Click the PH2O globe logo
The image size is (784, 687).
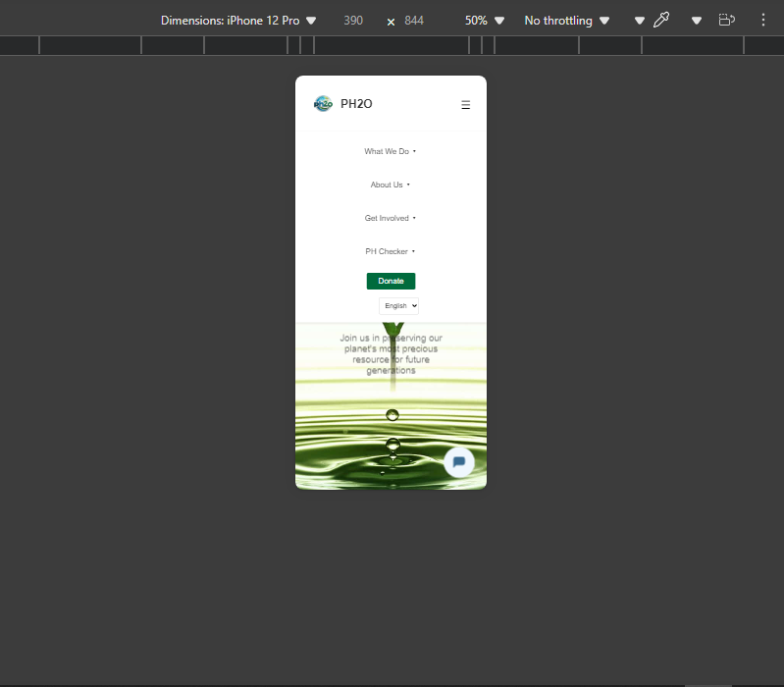(323, 104)
